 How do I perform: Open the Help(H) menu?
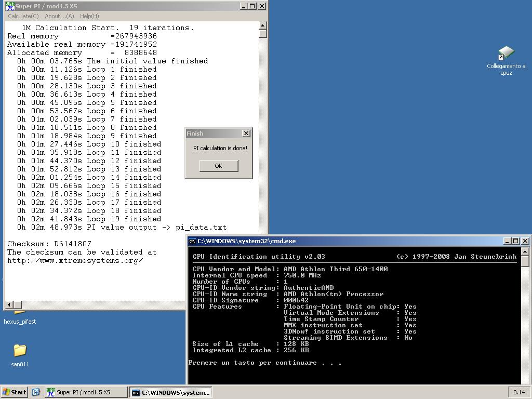point(89,16)
